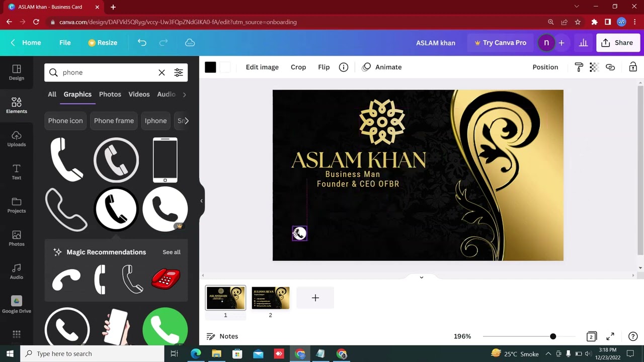644x362 pixels.
Task: Expand more suggestion chips arrow
Action: click(187, 121)
